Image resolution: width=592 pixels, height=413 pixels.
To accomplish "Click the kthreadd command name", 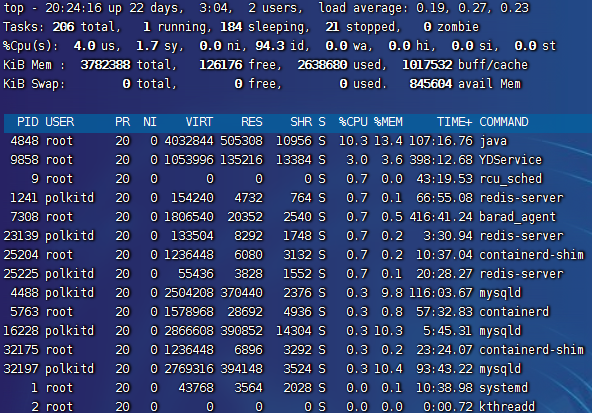I will tap(507, 407).
